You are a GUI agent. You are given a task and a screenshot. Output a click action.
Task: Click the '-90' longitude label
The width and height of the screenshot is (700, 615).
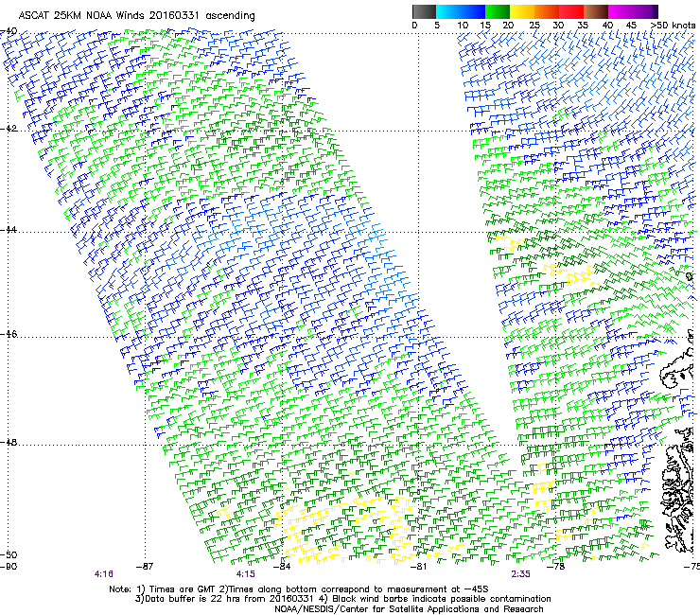click(9, 567)
